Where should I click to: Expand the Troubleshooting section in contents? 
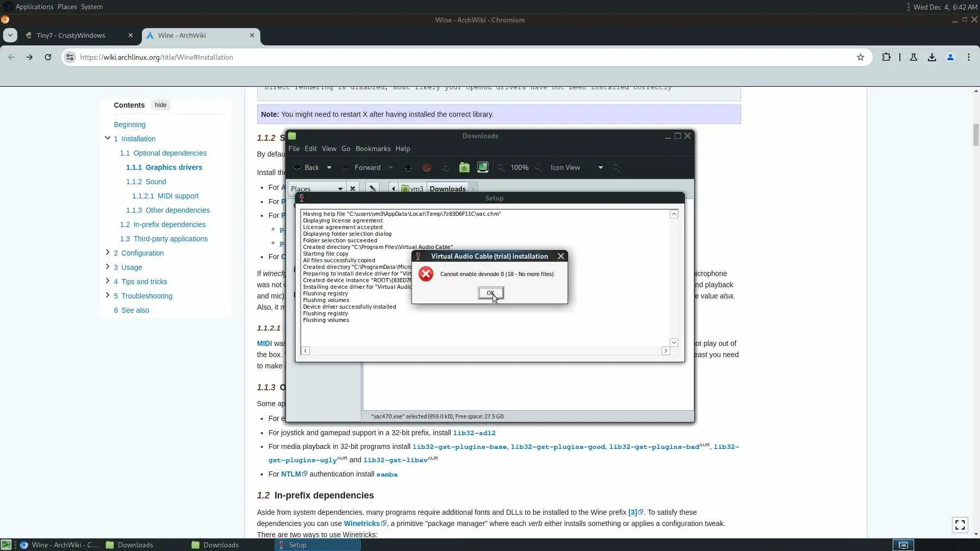point(108,295)
